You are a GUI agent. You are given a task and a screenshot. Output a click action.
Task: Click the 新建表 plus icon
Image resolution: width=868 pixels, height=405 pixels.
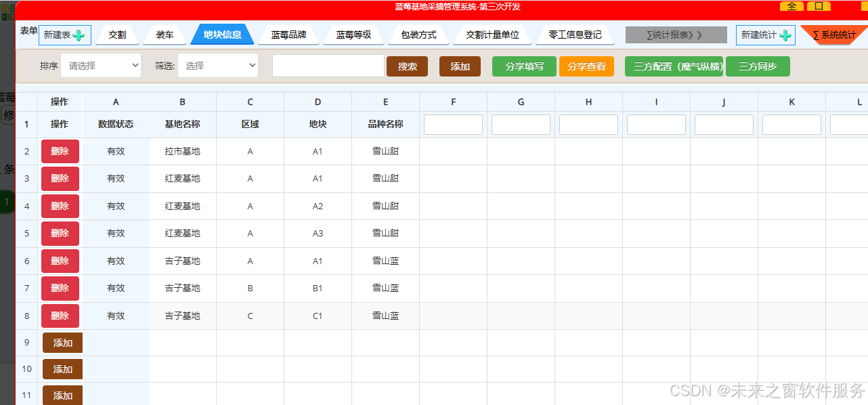coord(79,35)
